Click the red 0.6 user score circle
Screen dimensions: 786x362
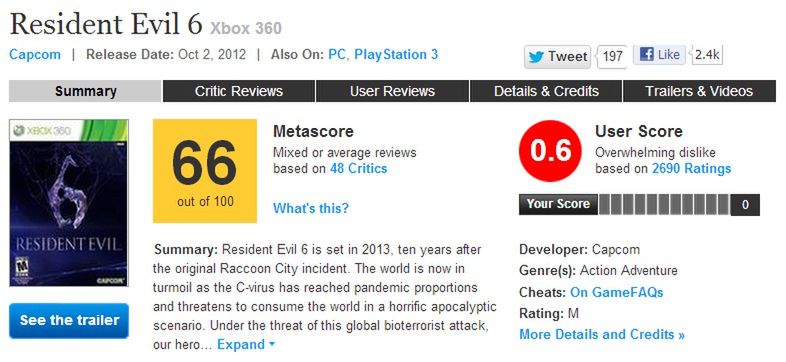coord(550,151)
